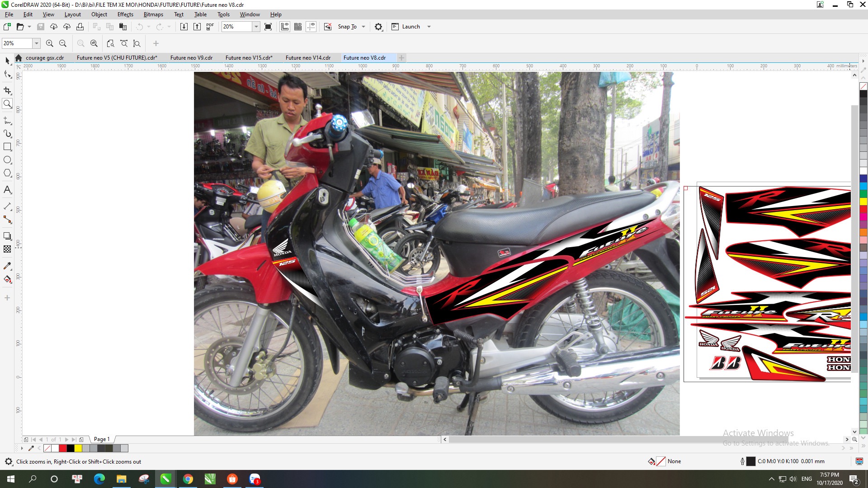Click Zoom In magnifier
This screenshot has width=868, height=488.
pos(50,43)
